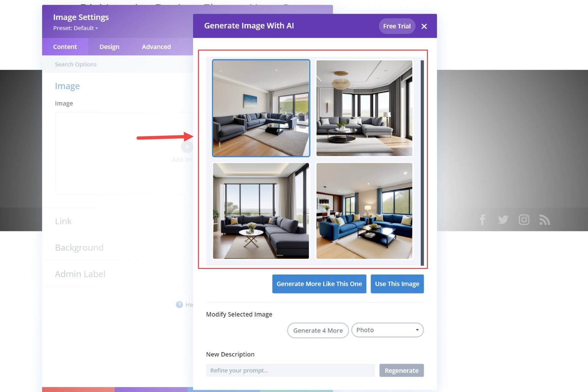The image size is (588, 392).
Task: Expand the Background settings section
Action: point(79,247)
